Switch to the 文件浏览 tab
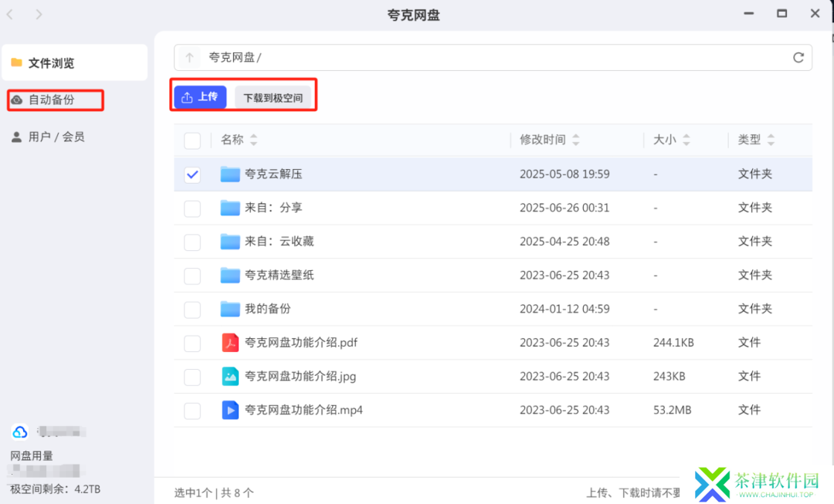The image size is (834, 504). point(74,63)
